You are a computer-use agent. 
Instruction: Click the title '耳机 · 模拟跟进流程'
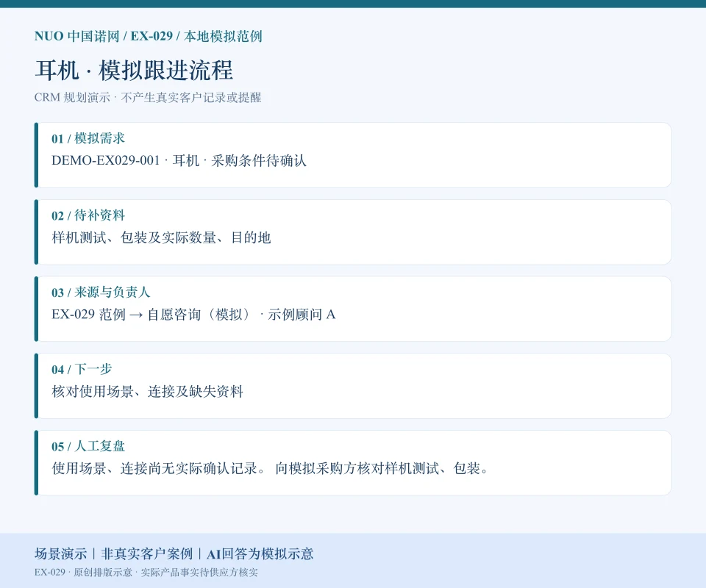coord(134,70)
